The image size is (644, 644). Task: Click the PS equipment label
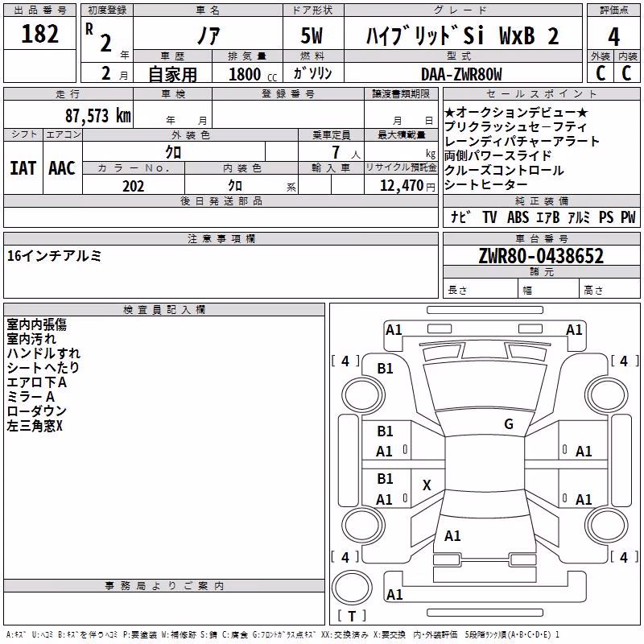tap(606, 217)
